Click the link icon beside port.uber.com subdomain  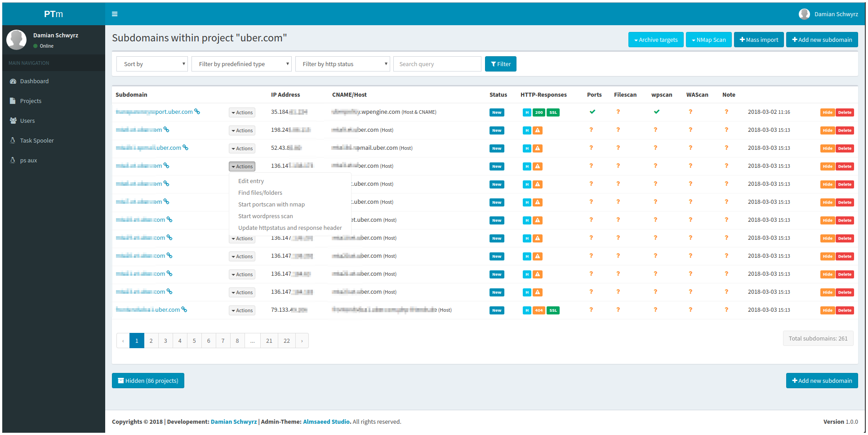pyautogui.click(x=197, y=112)
